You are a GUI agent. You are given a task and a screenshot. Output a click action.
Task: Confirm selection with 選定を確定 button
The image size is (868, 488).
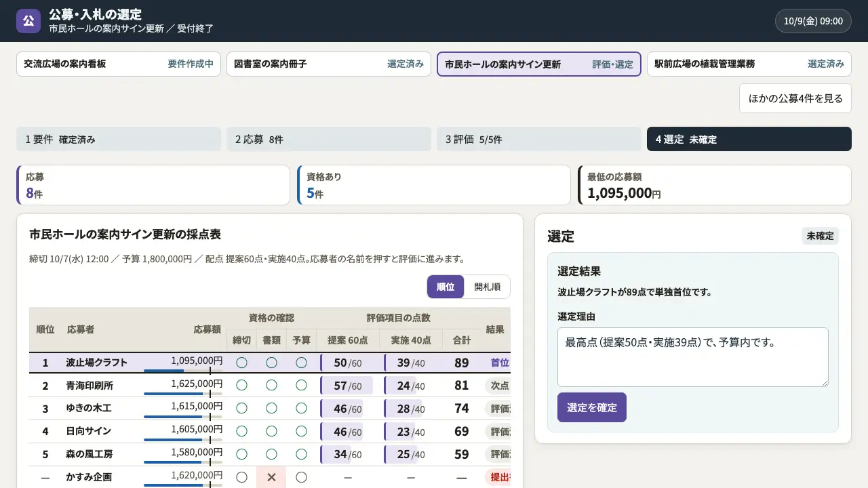pyautogui.click(x=592, y=407)
